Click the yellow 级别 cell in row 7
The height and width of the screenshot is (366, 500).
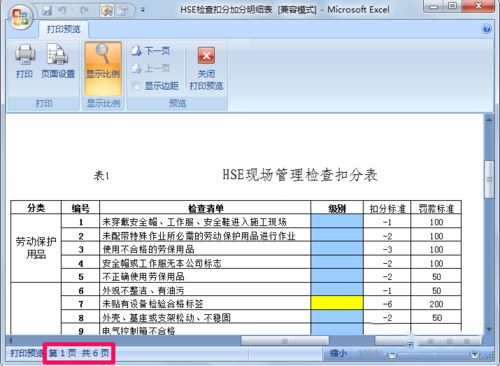pyautogui.click(x=337, y=303)
